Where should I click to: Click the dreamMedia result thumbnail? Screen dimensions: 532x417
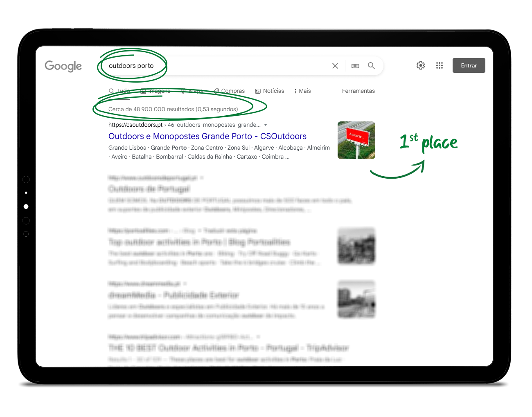tap(356, 299)
